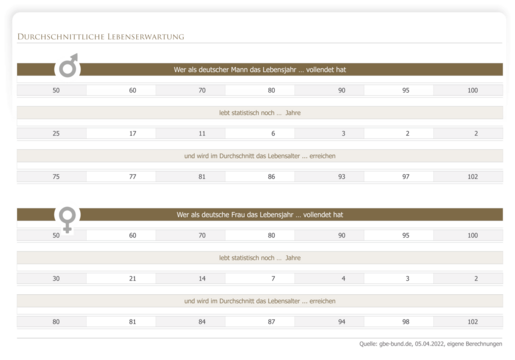This screenshot has height=360, width=515.
Task: Click 'lebt statistisch noch' in the women's table
Action: [260, 258]
